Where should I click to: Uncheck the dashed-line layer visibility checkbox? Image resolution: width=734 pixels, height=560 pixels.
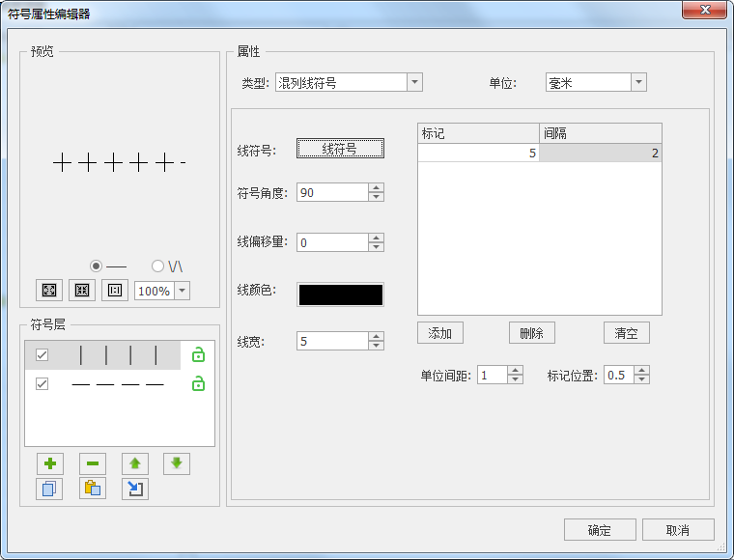42,384
